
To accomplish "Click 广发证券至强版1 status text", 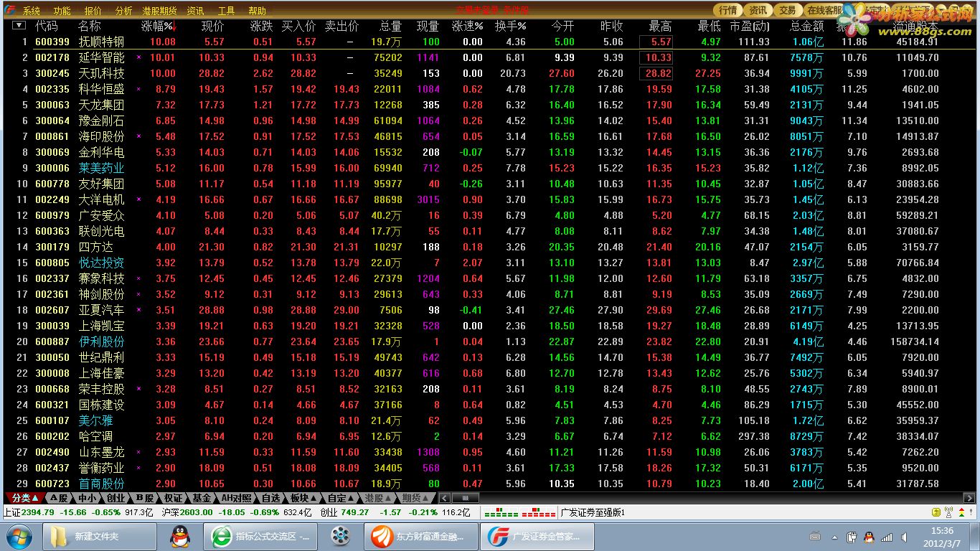I will coord(593,512).
